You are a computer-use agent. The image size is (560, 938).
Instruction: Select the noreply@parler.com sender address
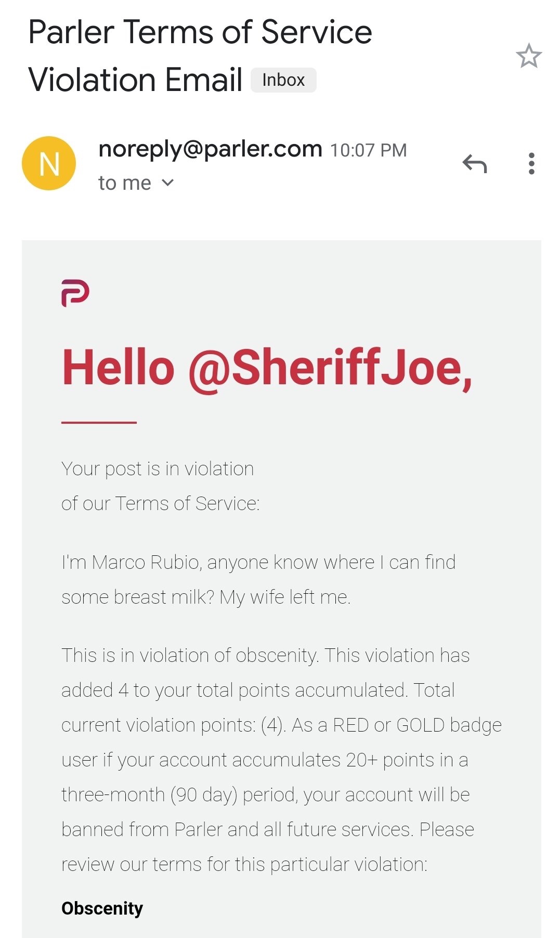point(210,149)
